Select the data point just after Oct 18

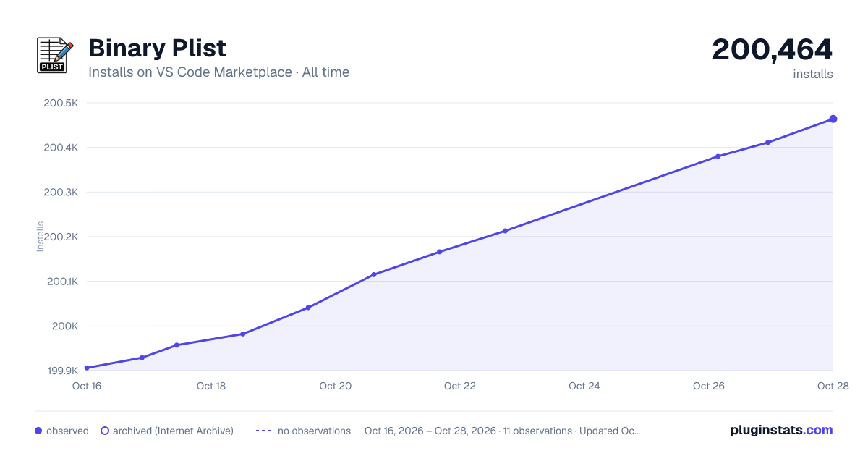tap(242, 334)
